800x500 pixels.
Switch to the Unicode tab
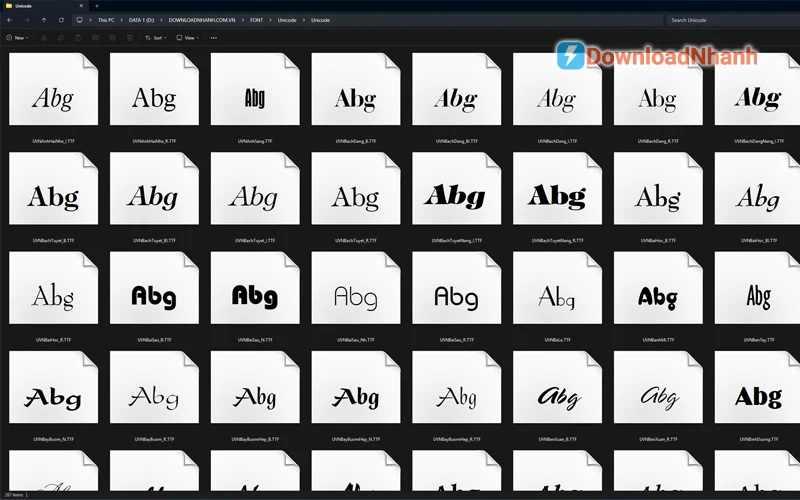[x=44, y=6]
